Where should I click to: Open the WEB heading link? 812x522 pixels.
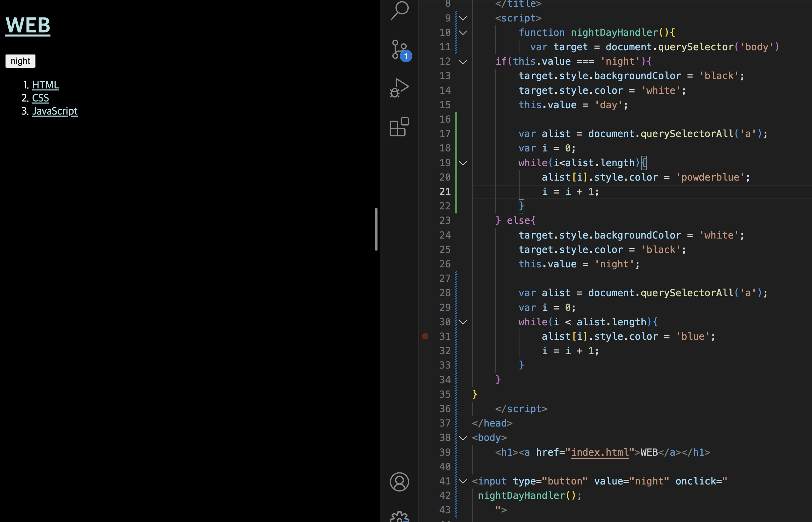[x=28, y=25]
